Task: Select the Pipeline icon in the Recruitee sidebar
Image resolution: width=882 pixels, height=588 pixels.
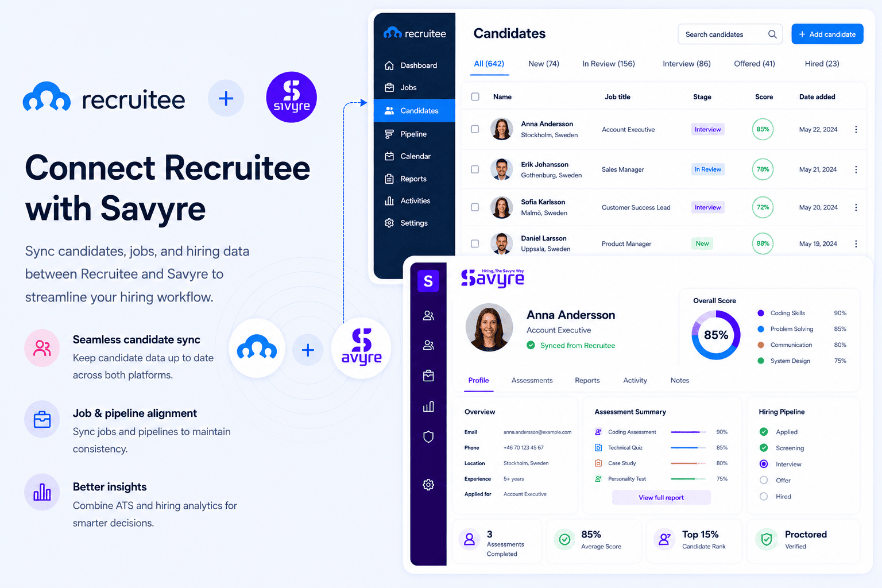Action: (389, 134)
